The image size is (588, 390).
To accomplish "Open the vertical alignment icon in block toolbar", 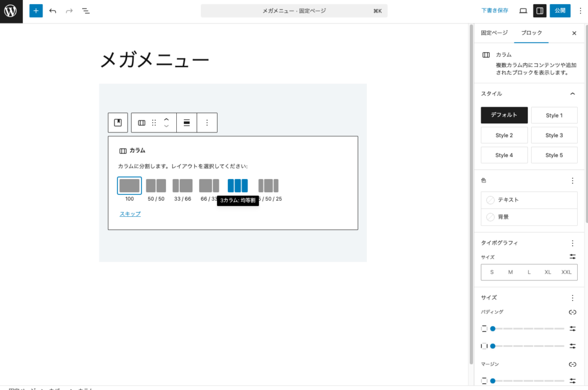I will tap(187, 122).
